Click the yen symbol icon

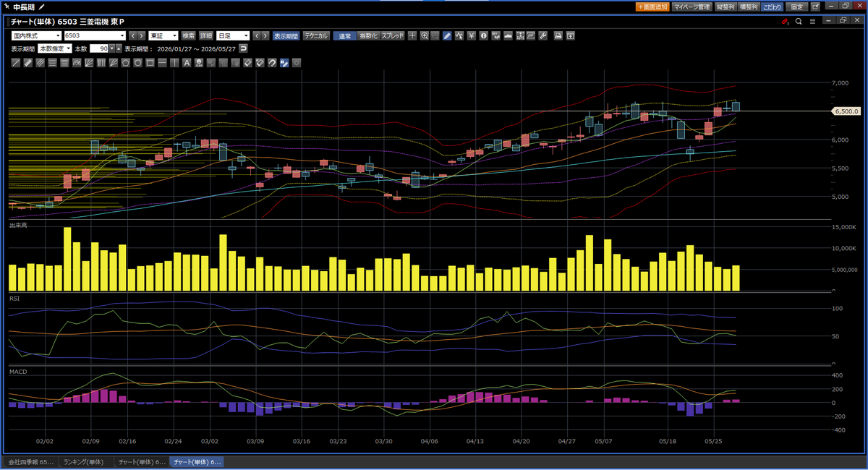(x=472, y=35)
